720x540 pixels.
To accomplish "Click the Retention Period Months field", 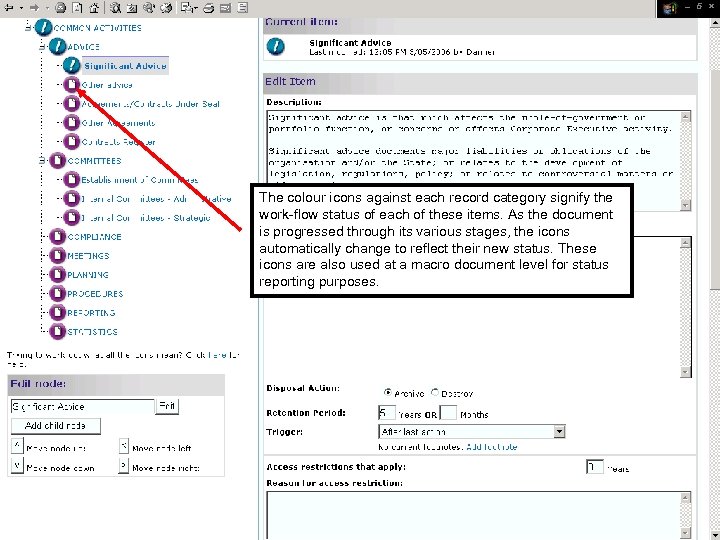I will pos(448,413).
